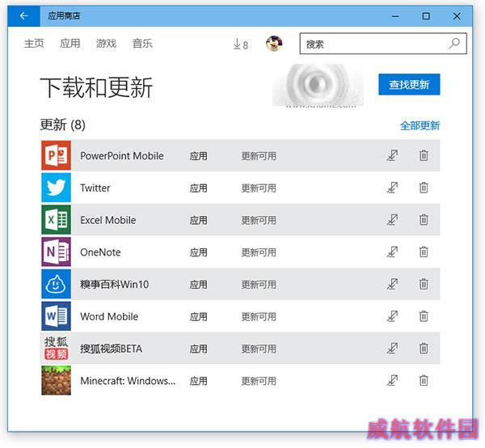The height and width of the screenshot is (448, 485).
Task: Click the 下载和更新 page title
Action: pyautogui.click(x=96, y=88)
